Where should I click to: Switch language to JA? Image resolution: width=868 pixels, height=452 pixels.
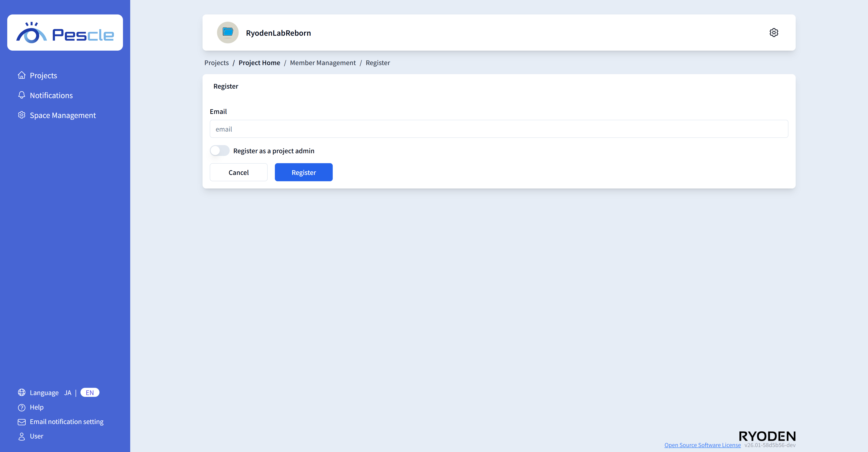(x=68, y=393)
